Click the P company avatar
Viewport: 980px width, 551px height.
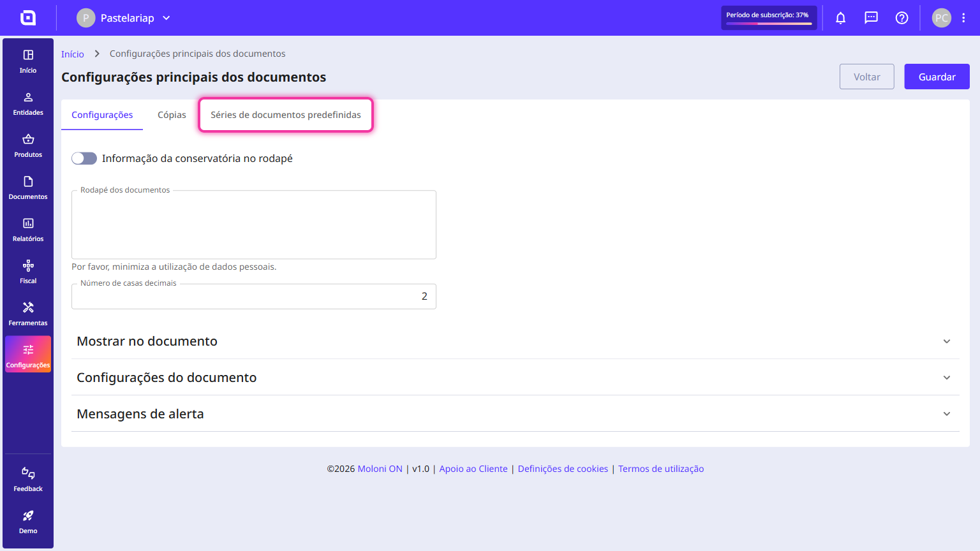coord(86,18)
